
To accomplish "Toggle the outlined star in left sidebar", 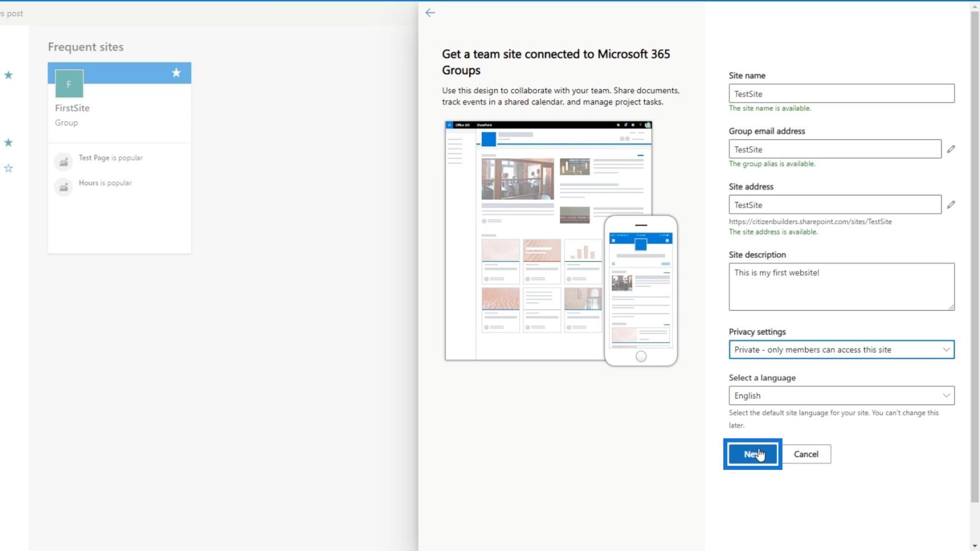I will pyautogui.click(x=8, y=169).
